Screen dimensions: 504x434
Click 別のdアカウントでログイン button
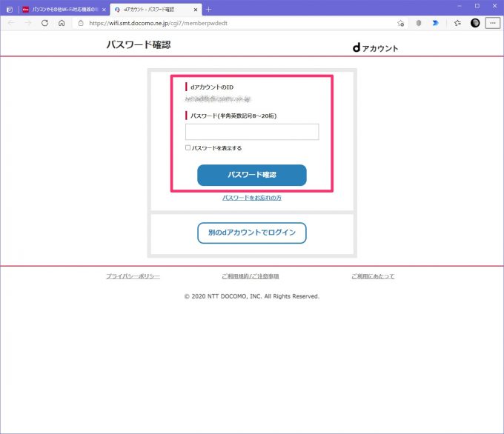pos(252,233)
